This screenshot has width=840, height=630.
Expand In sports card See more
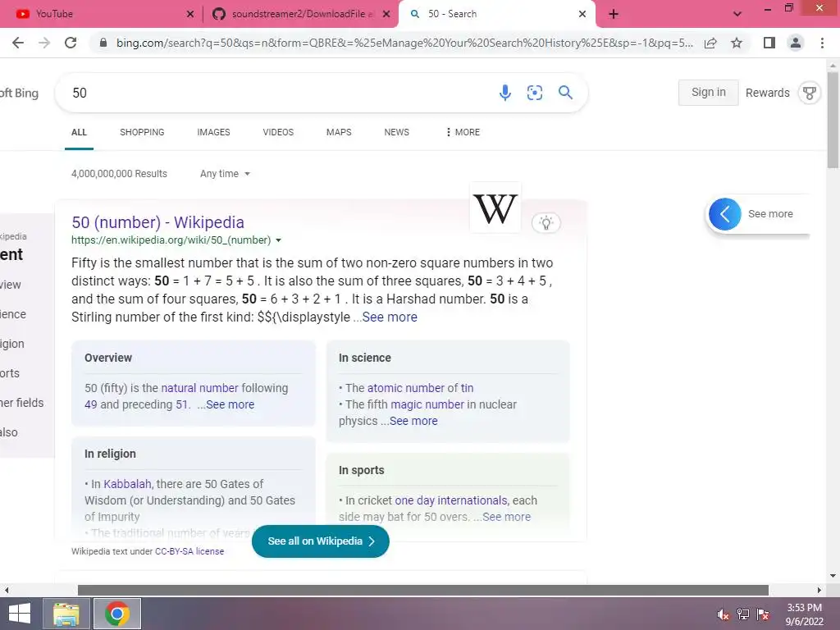(x=506, y=517)
